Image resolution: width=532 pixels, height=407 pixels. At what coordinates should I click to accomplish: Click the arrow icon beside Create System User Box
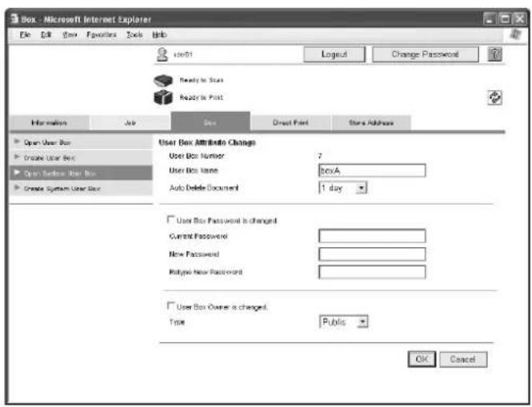(x=17, y=188)
